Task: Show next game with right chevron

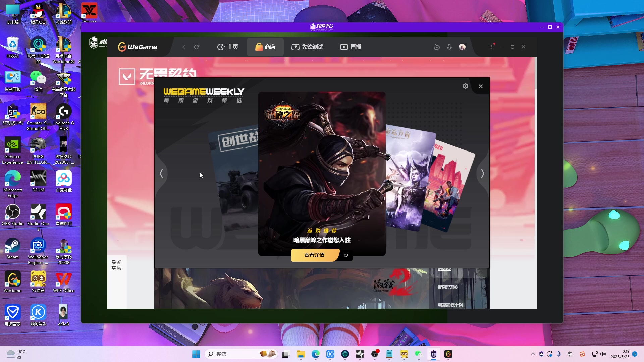Action: [482, 174]
